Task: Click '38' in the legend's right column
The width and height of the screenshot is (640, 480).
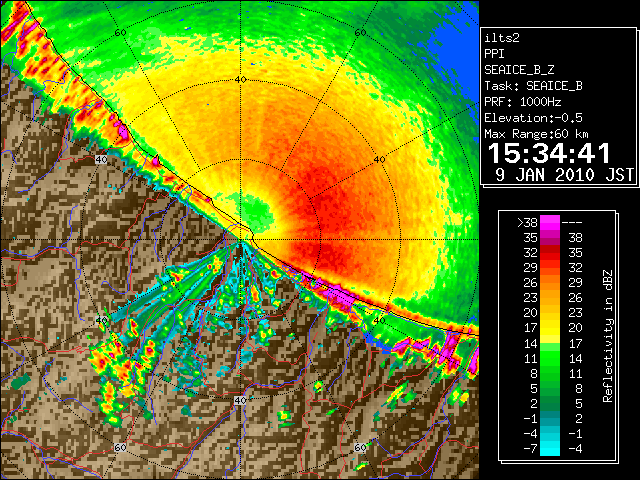Action: click(x=576, y=238)
